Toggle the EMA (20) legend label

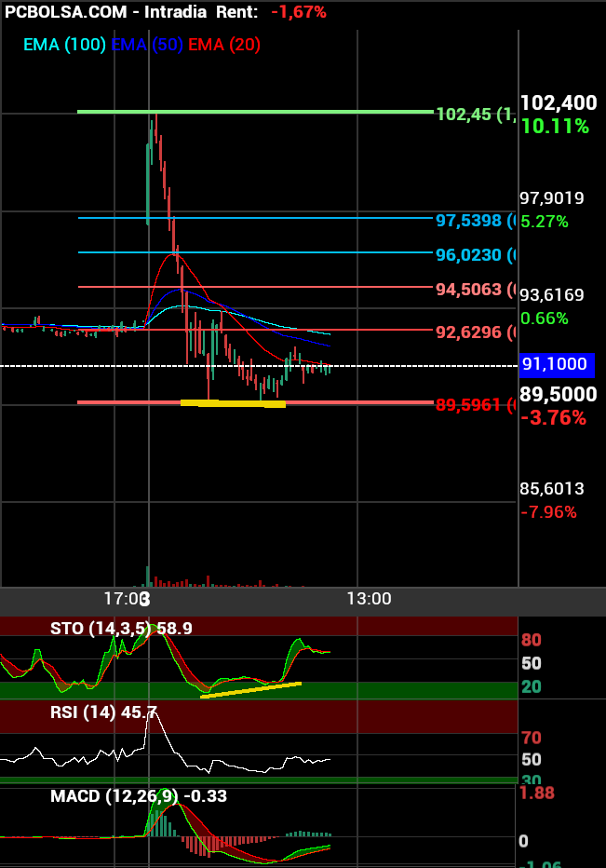point(224,45)
